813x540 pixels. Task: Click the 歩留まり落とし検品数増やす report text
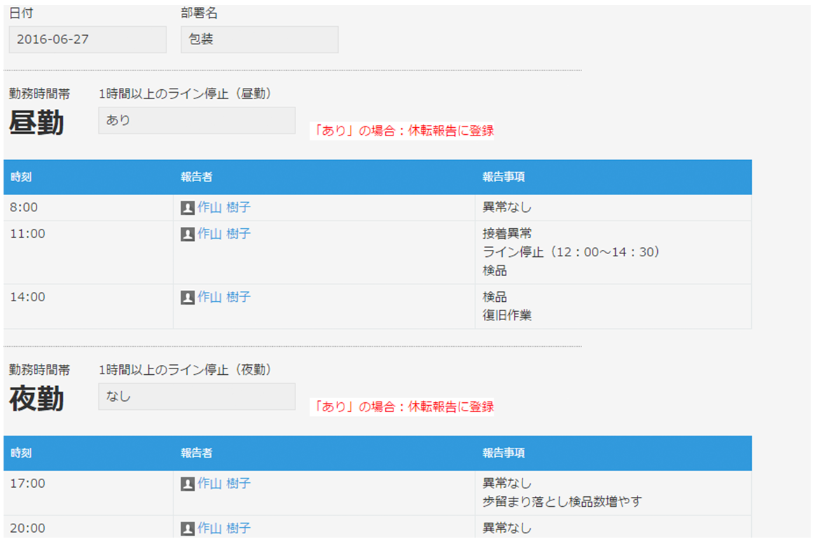[562, 502]
